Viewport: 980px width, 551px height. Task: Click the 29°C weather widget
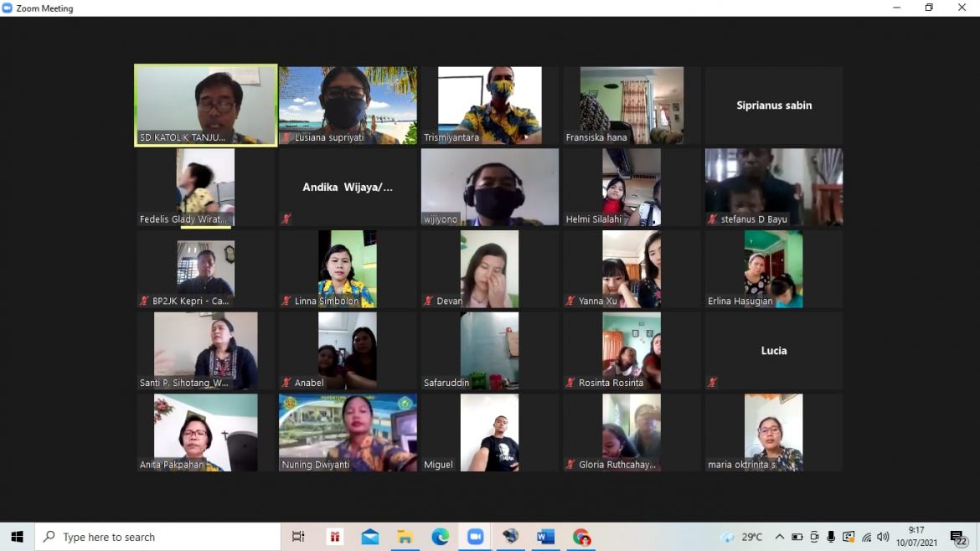(x=743, y=537)
